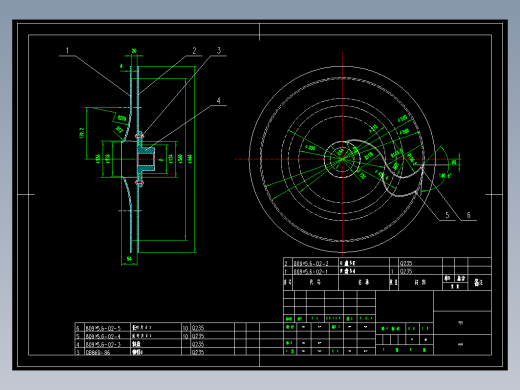Select balloon callout number 5
Screen dimensions: 520x390
pos(447,215)
